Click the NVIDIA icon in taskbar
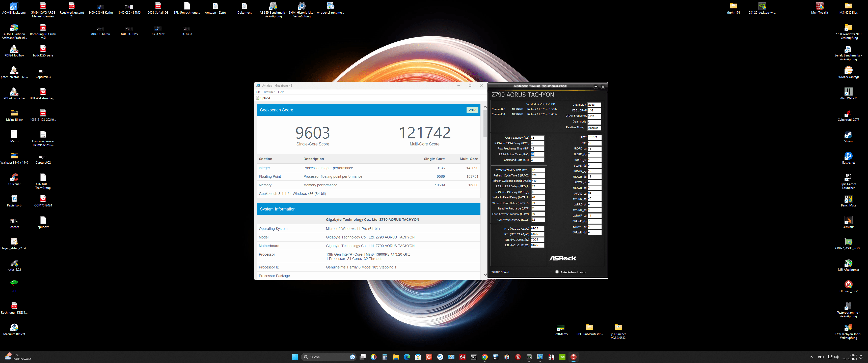The image size is (868, 363). [x=562, y=357]
